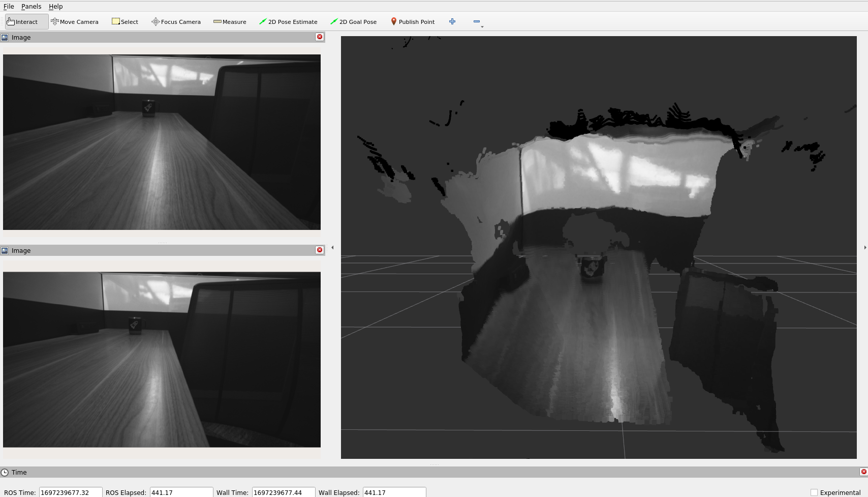The height and width of the screenshot is (497, 868).
Task: Click the ROS Time field
Action: tap(70, 492)
